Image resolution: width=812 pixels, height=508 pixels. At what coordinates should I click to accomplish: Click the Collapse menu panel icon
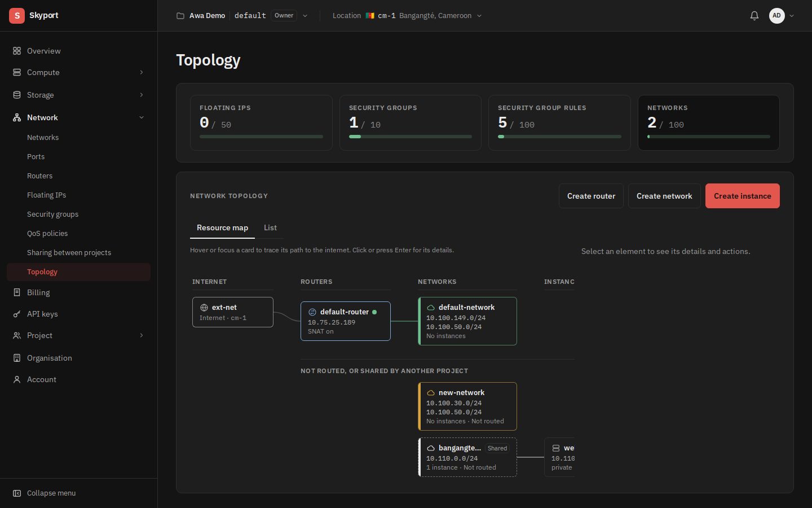click(x=17, y=493)
